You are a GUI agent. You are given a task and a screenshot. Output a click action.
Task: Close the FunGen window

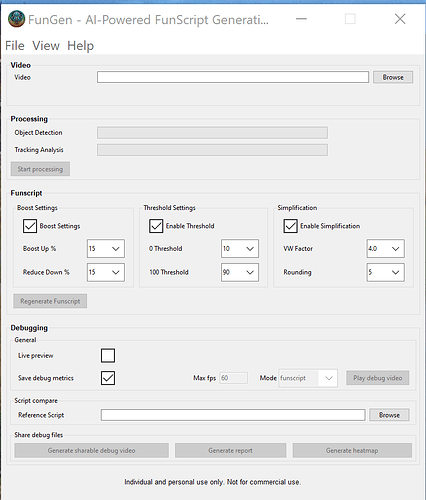[x=400, y=19]
